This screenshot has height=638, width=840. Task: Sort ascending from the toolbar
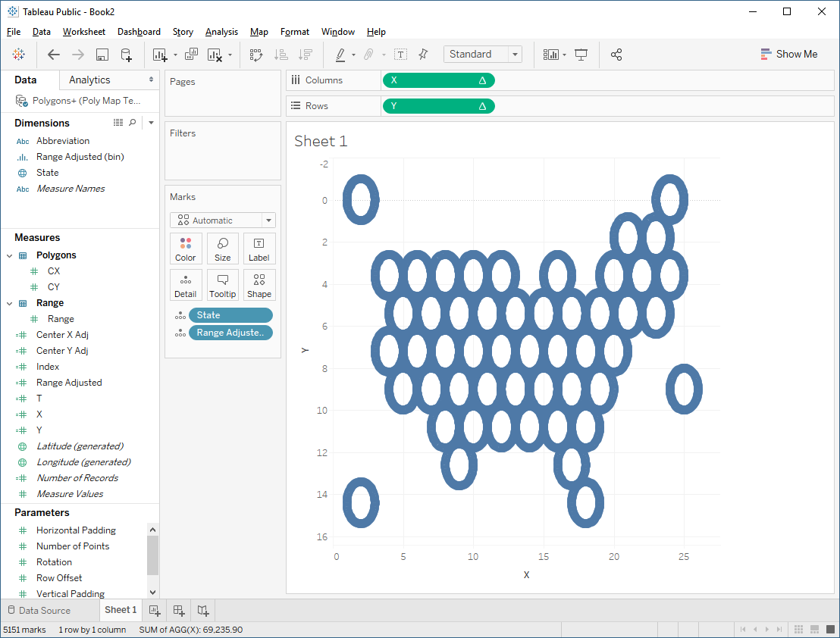point(281,55)
